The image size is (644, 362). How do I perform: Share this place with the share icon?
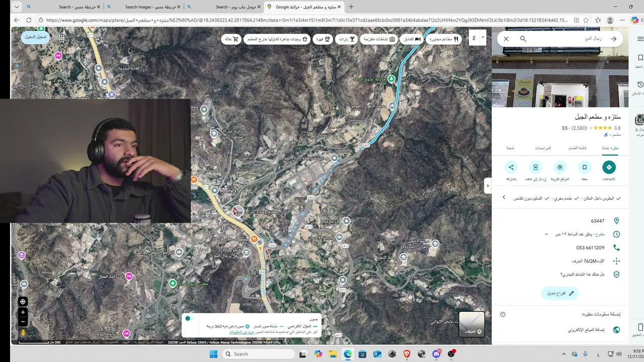(x=511, y=167)
